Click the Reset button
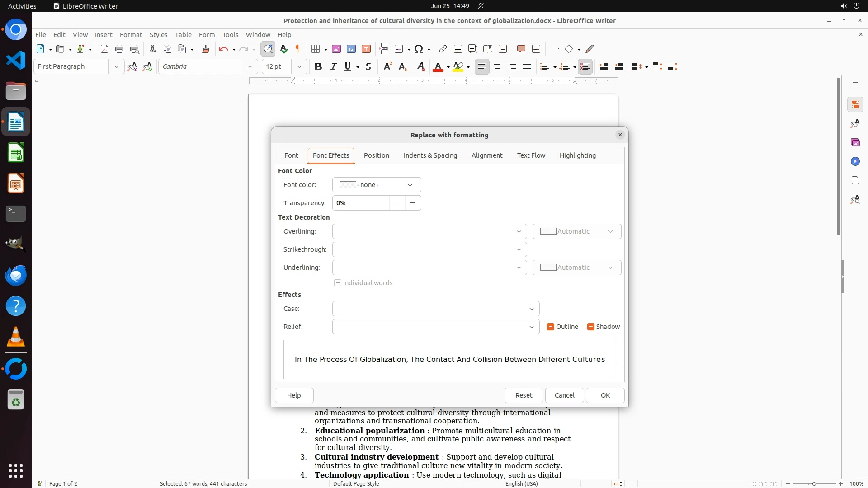 tap(524, 395)
